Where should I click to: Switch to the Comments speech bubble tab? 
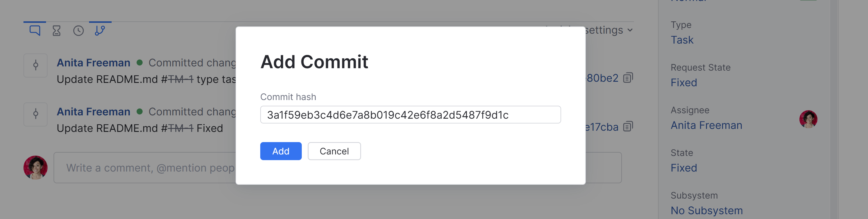tap(35, 30)
